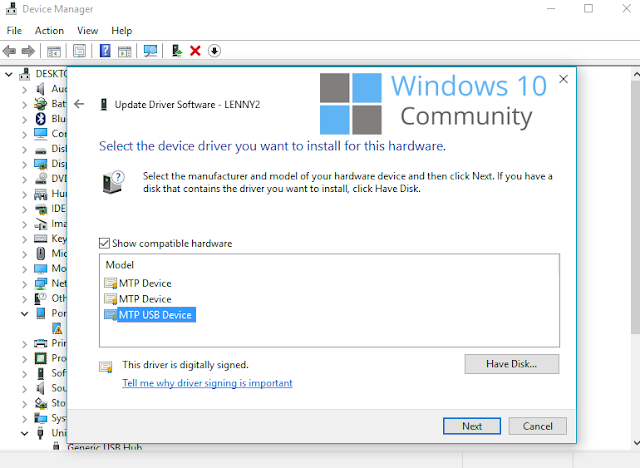Screen dimensions: 640x468
Task: Collapse the Universal Serial Bus node
Action: pos(24,433)
